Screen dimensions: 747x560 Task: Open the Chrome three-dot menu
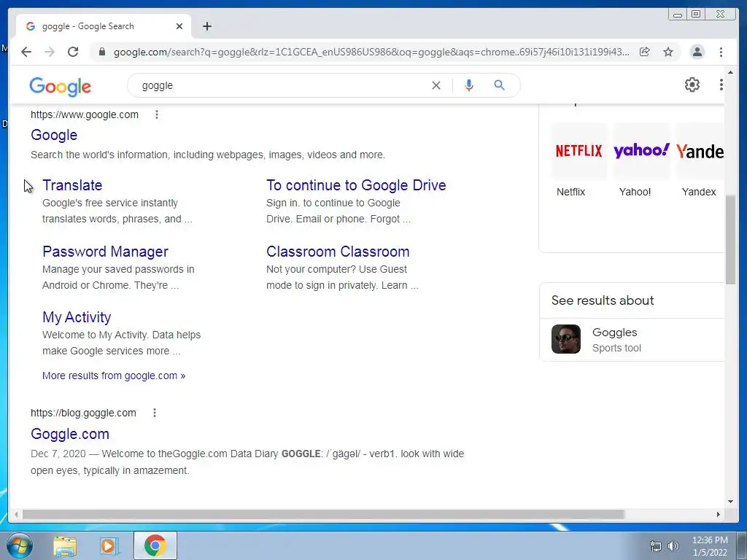pyautogui.click(x=721, y=52)
